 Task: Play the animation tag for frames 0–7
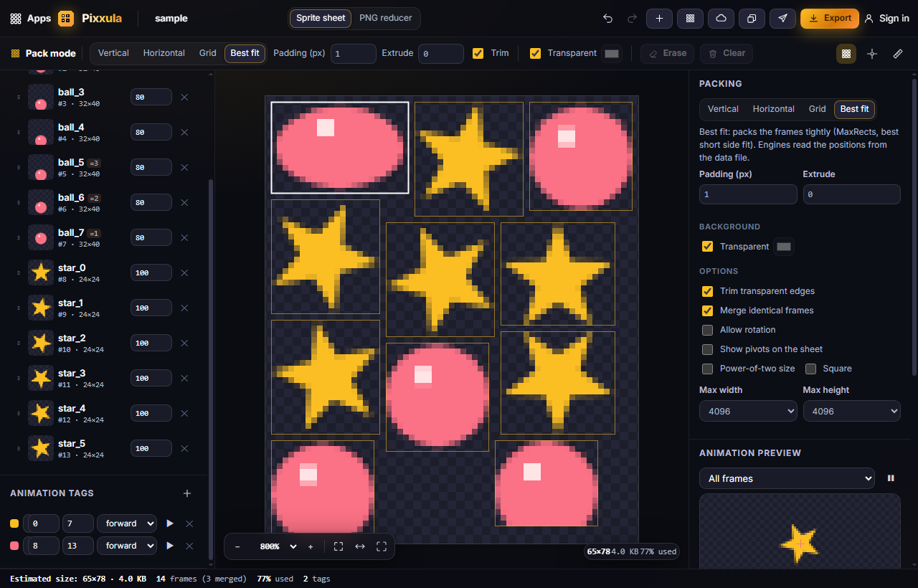tap(170, 523)
